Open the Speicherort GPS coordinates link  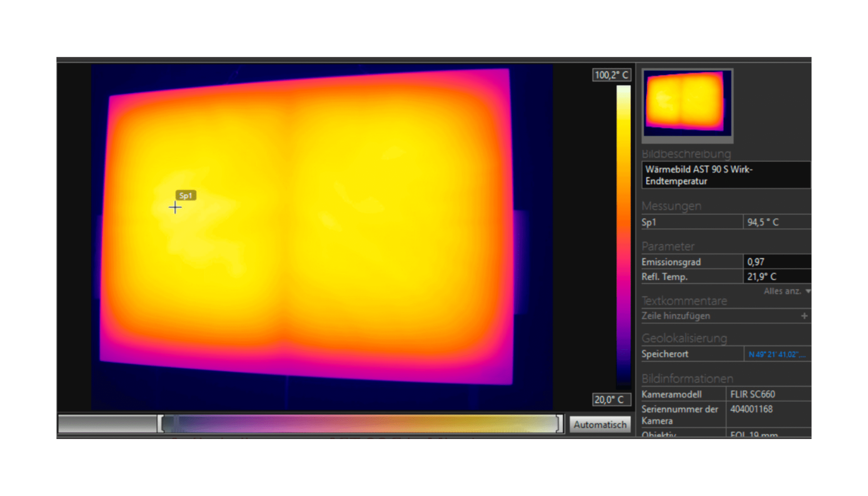(x=777, y=354)
